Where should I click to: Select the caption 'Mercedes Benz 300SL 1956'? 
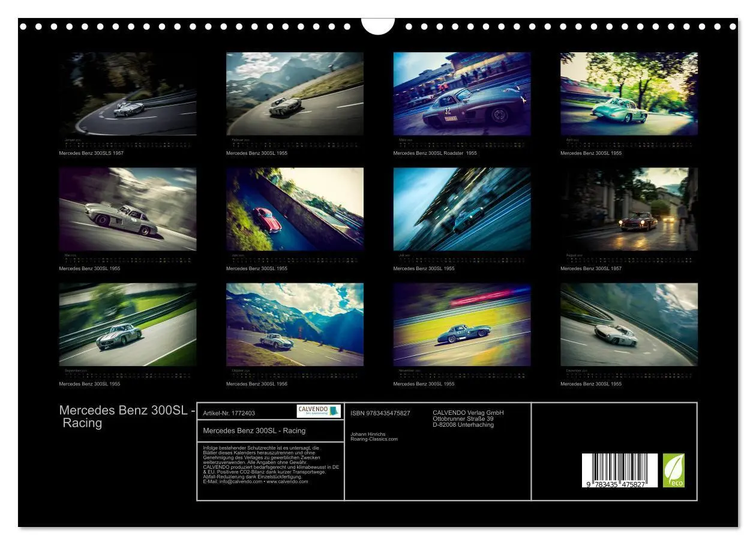coord(257,384)
